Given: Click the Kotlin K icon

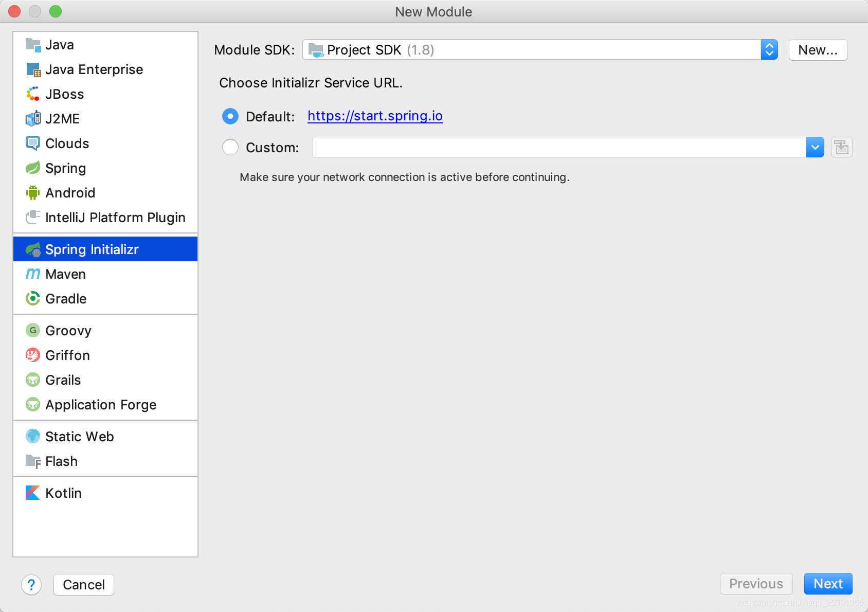Looking at the screenshot, I should coord(33,493).
